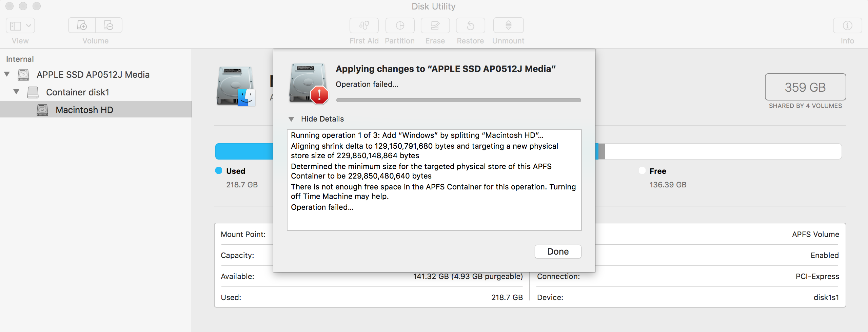Open the Partition tool
This screenshot has height=332, width=868.
(x=400, y=25)
